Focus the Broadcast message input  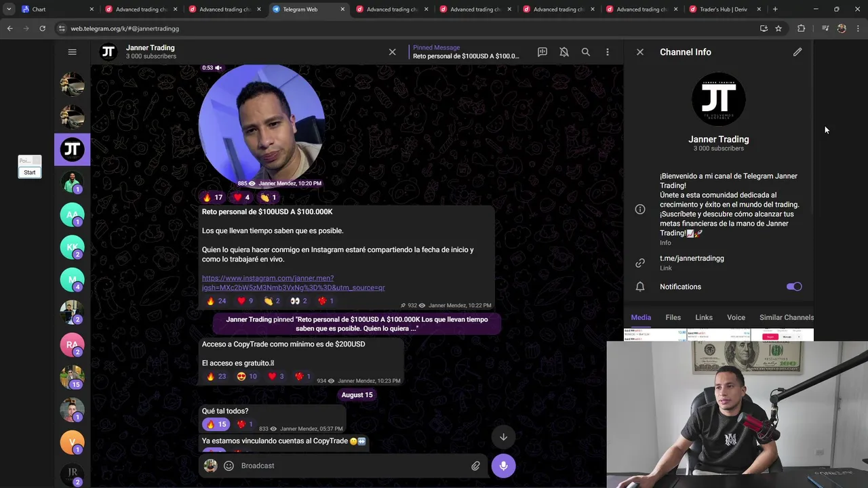pyautogui.click(x=353, y=466)
